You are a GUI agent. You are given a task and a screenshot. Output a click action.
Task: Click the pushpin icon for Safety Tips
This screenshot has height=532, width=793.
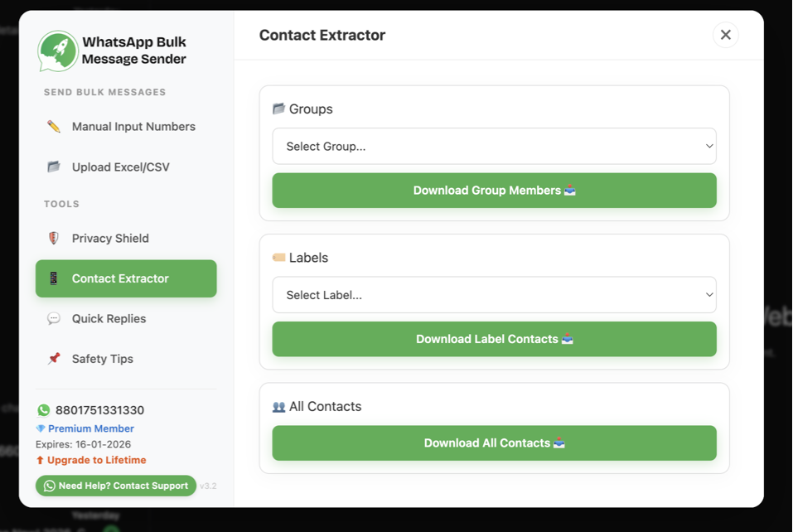[x=54, y=359]
